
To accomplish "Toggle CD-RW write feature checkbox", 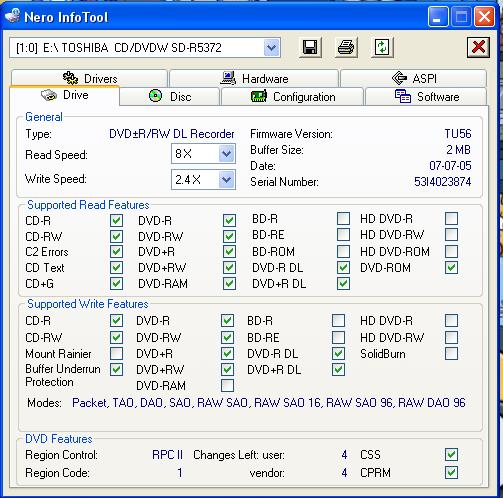I will pyautogui.click(x=116, y=337).
